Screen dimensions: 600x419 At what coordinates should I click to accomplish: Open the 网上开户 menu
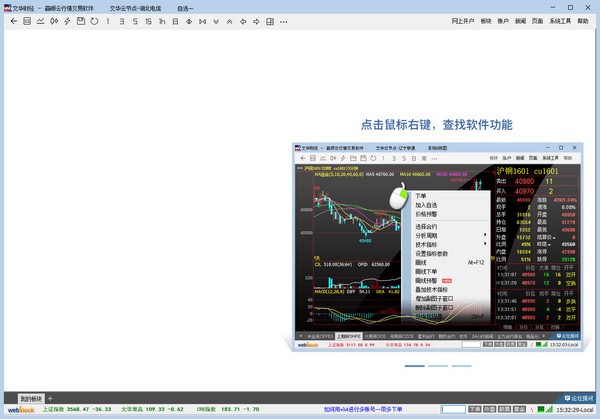tap(463, 21)
